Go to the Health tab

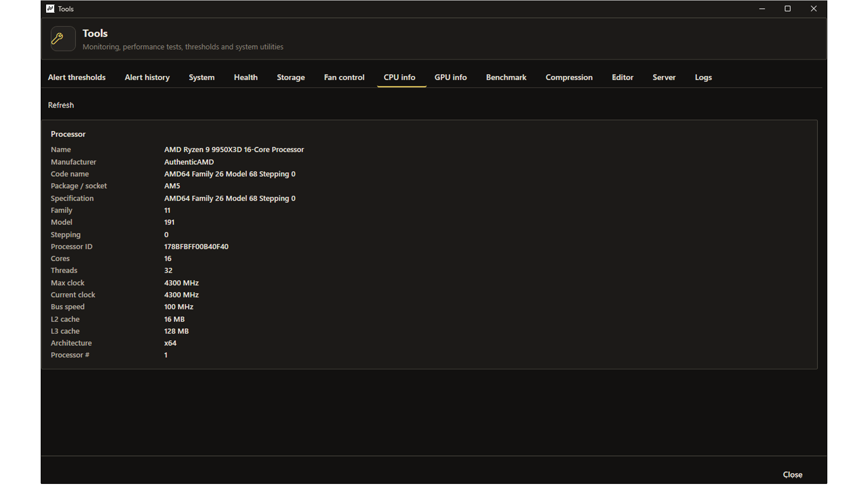click(x=246, y=77)
